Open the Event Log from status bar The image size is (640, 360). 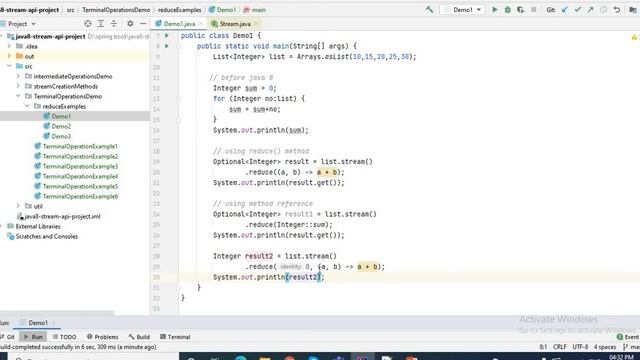(x=628, y=337)
